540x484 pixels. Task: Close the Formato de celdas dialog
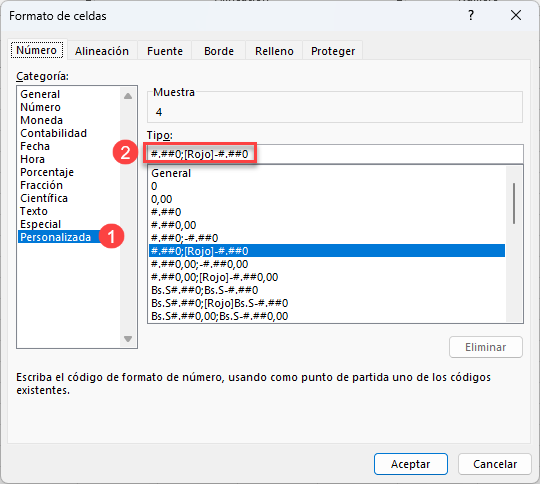click(x=516, y=15)
